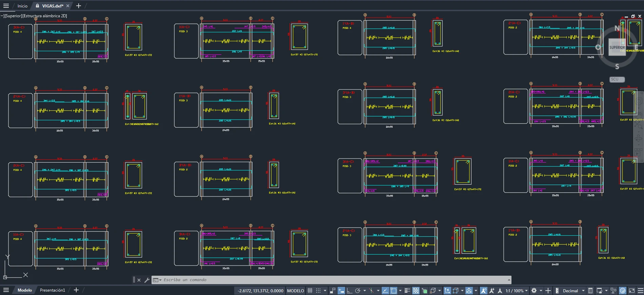Open the workspace switching gear icon
This screenshot has height=295, width=644.
(x=534, y=291)
